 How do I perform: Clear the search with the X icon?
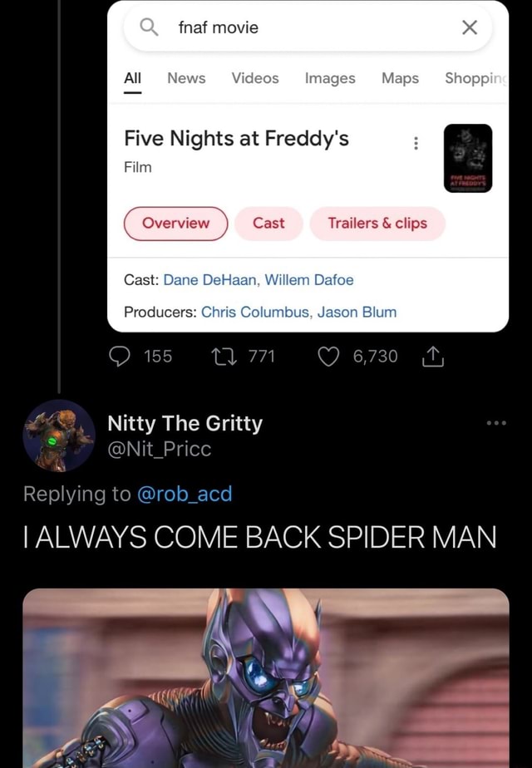tap(468, 27)
